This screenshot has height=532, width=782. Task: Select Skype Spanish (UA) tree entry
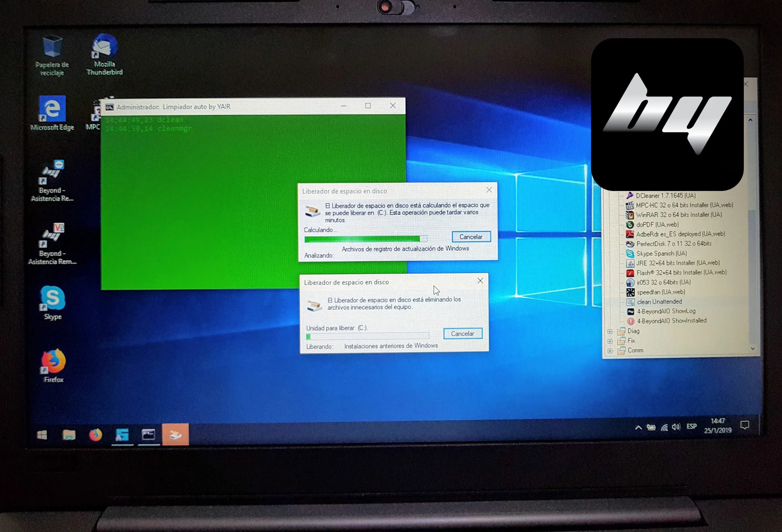click(x=661, y=254)
